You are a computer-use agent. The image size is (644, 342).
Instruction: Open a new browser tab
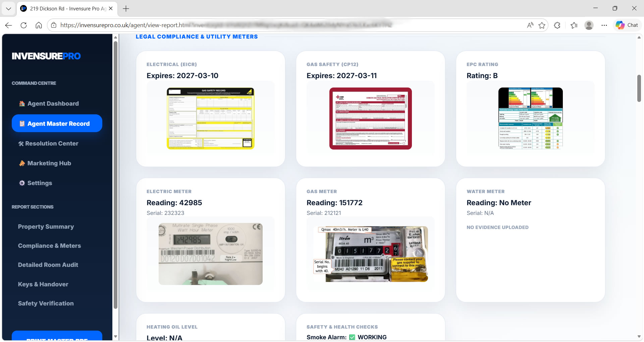126,8
